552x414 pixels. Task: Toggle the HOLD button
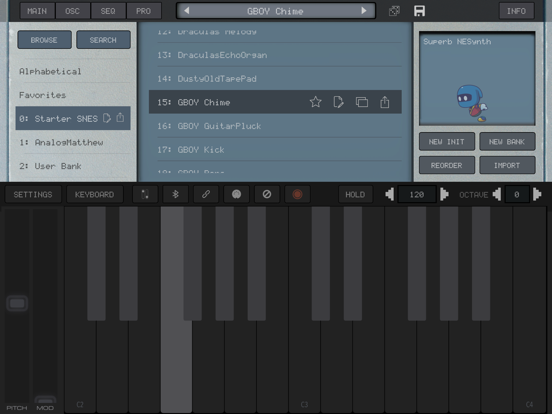[355, 194]
